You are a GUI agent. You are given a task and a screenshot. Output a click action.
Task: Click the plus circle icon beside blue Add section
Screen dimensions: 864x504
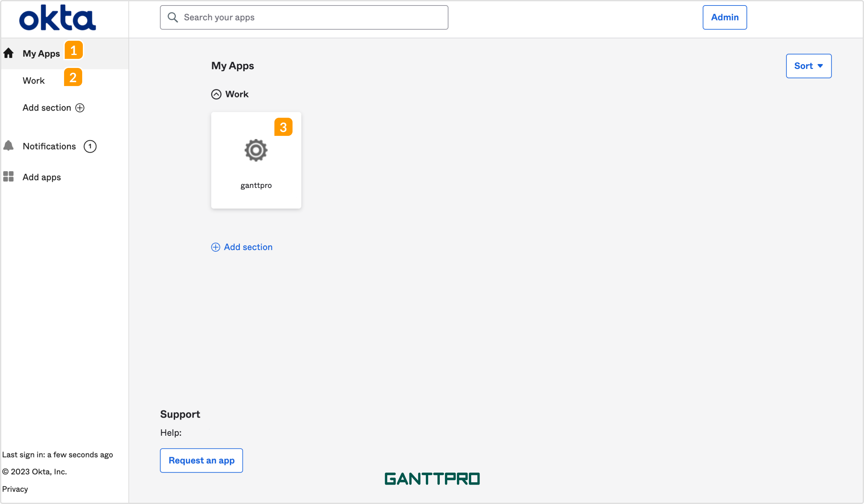point(216,247)
